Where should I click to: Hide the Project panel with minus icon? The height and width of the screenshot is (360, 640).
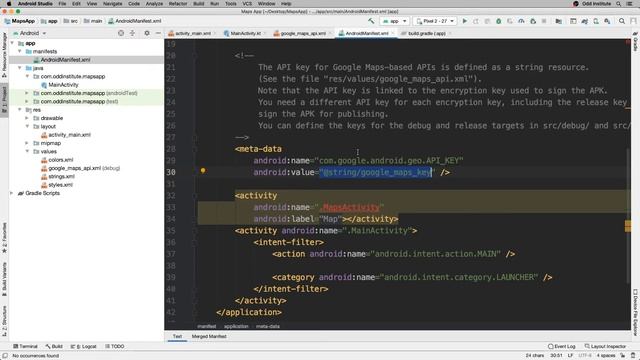point(158,33)
